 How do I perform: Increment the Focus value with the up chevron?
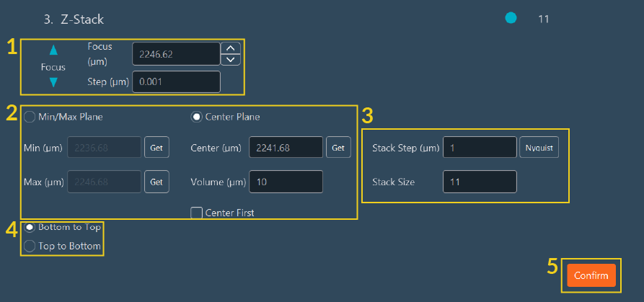coord(230,48)
